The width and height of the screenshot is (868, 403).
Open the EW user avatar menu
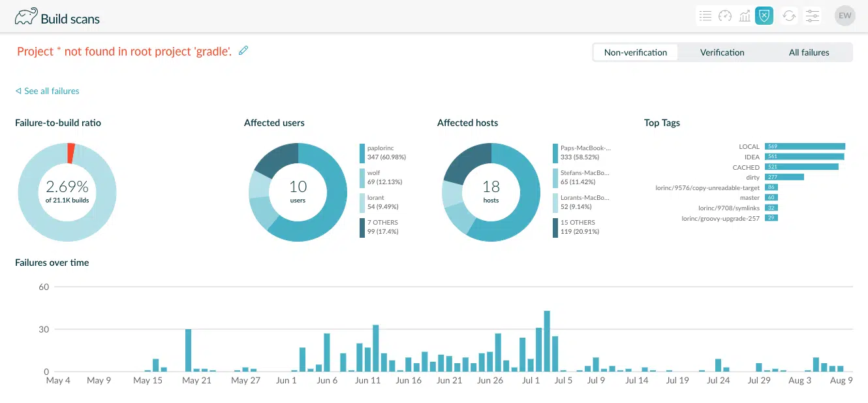(845, 15)
